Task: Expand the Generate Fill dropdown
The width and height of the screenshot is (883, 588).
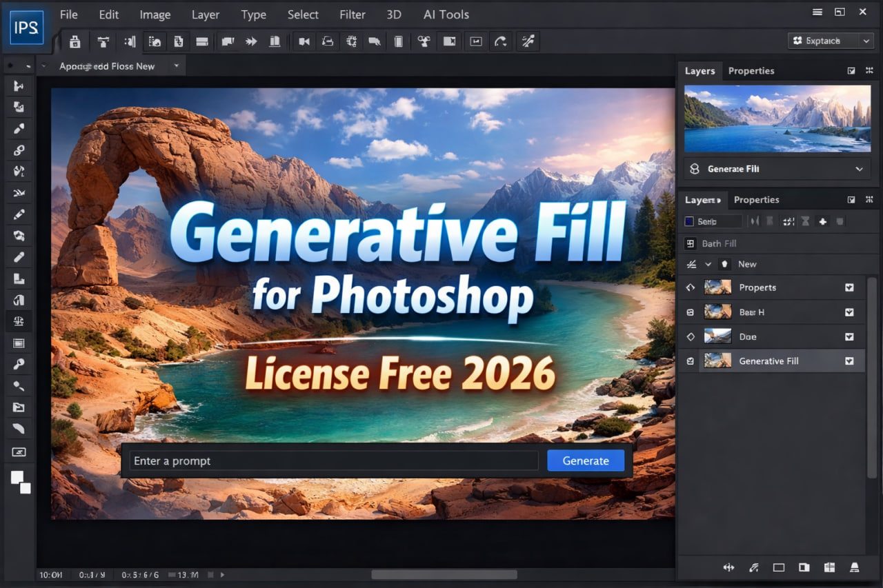Action: click(x=860, y=168)
